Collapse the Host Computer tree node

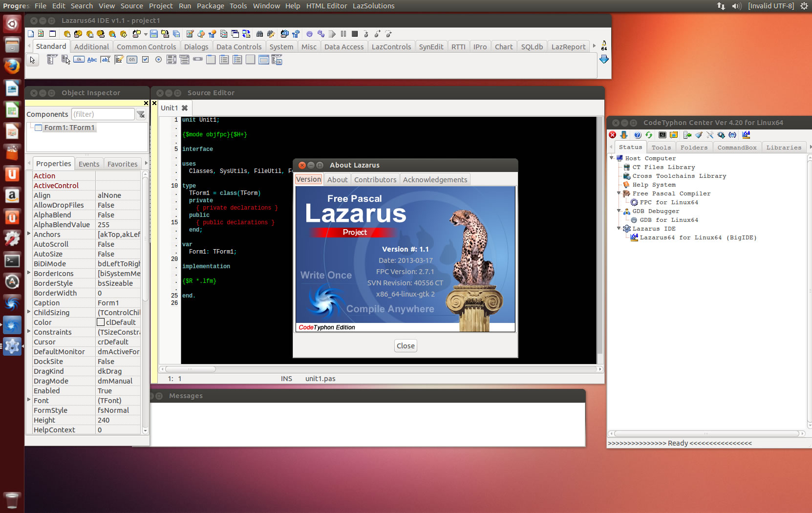click(x=611, y=158)
